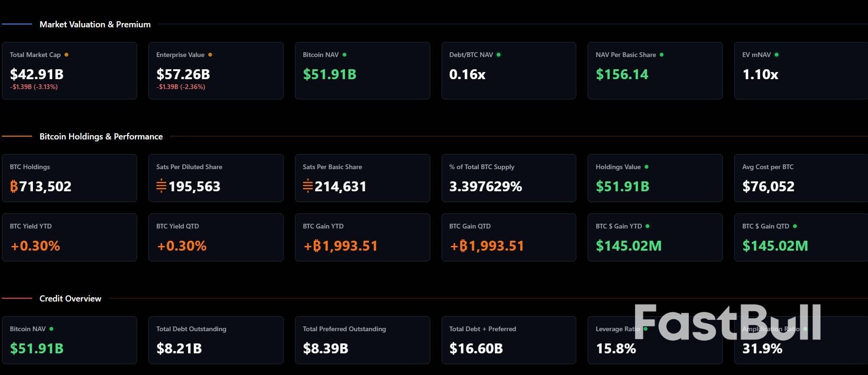Click the FastBull watermark logo
The height and width of the screenshot is (375, 868).
[x=727, y=323]
